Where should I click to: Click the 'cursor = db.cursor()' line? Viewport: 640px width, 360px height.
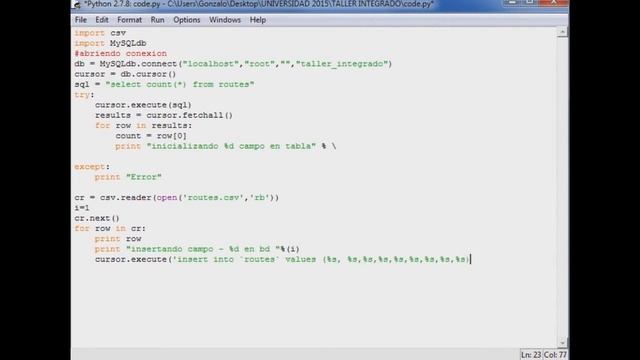click(x=125, y=74)
